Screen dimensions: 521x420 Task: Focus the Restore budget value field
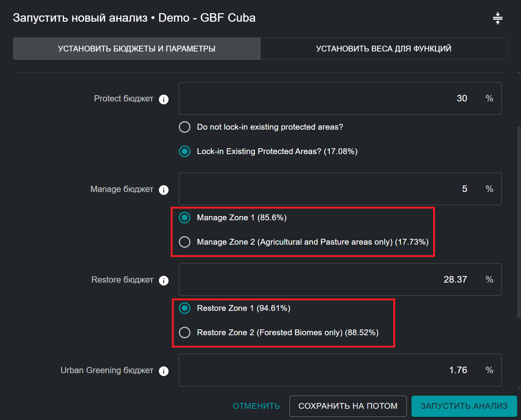coord(329,279)
